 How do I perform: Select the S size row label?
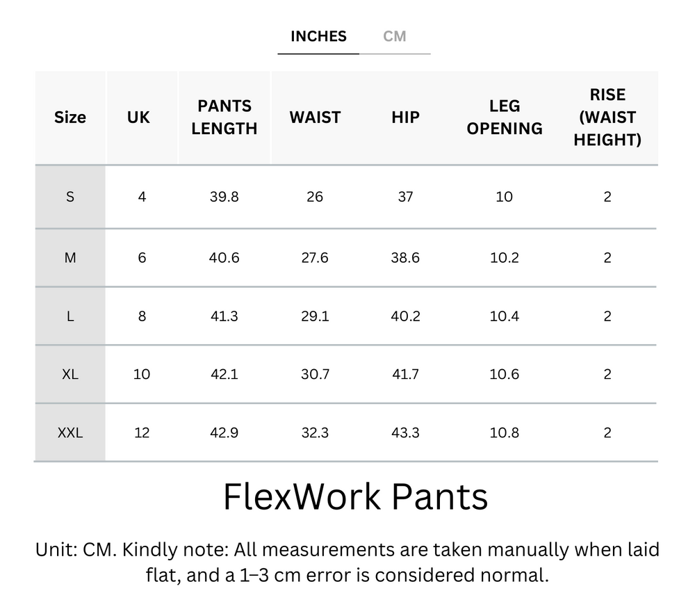tap(69, 197)
